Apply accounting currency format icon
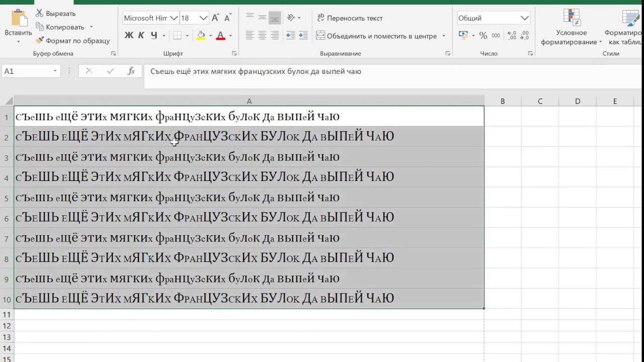This screenshot has height=362, width=644. click(463, 35)
